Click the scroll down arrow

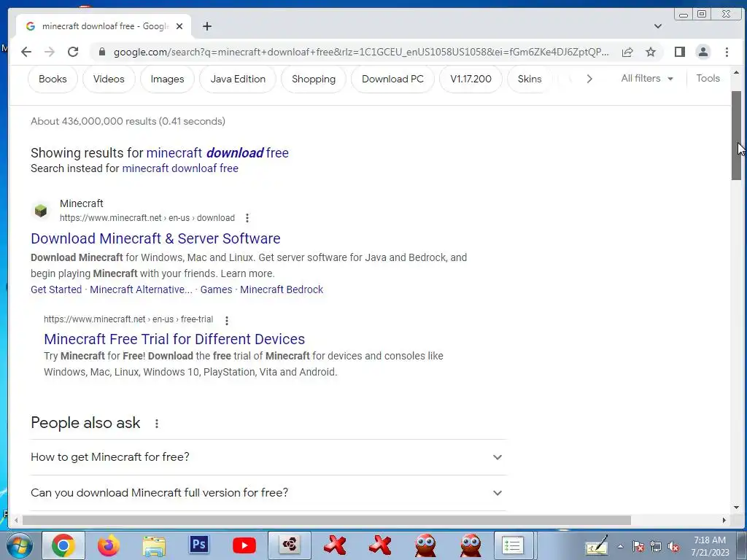point(737,507)
